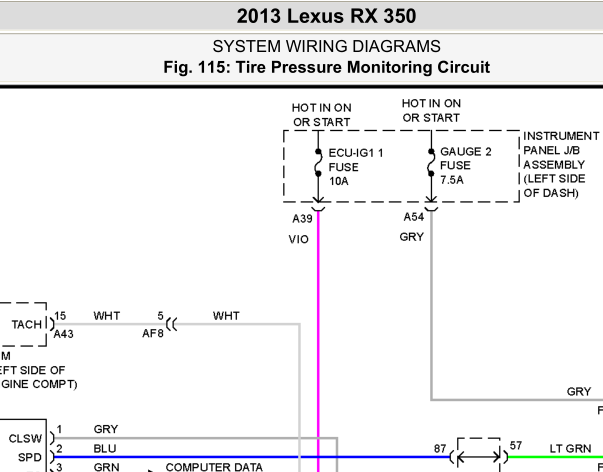Click the right 'HOT IN ON OR START' label
Viewport: 603px width, 472px height.
coord(431,110)
